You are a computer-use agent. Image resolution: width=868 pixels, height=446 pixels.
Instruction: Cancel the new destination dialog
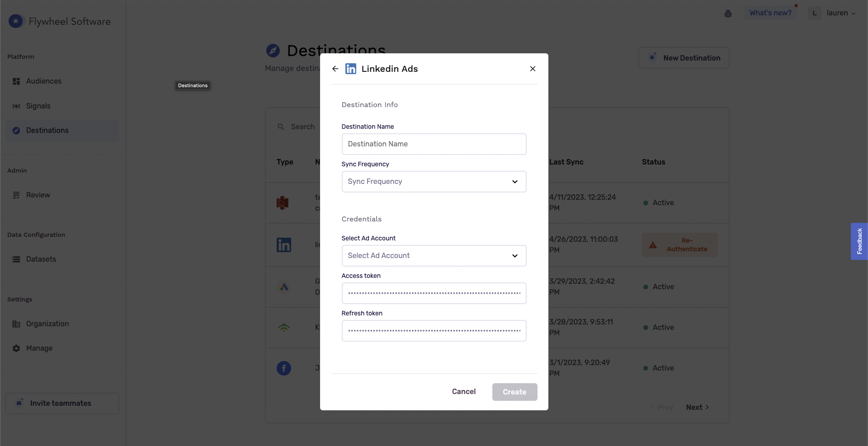464,392
